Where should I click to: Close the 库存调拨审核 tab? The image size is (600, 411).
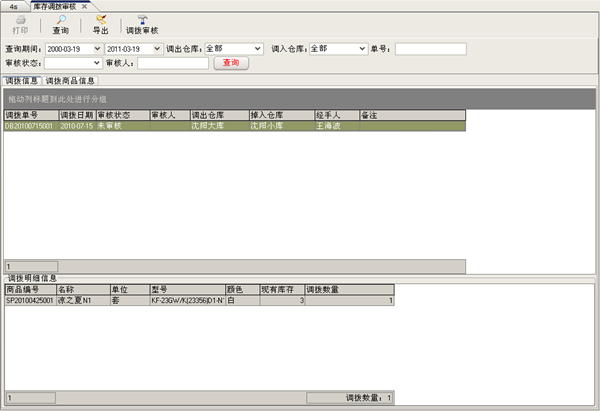86,6
